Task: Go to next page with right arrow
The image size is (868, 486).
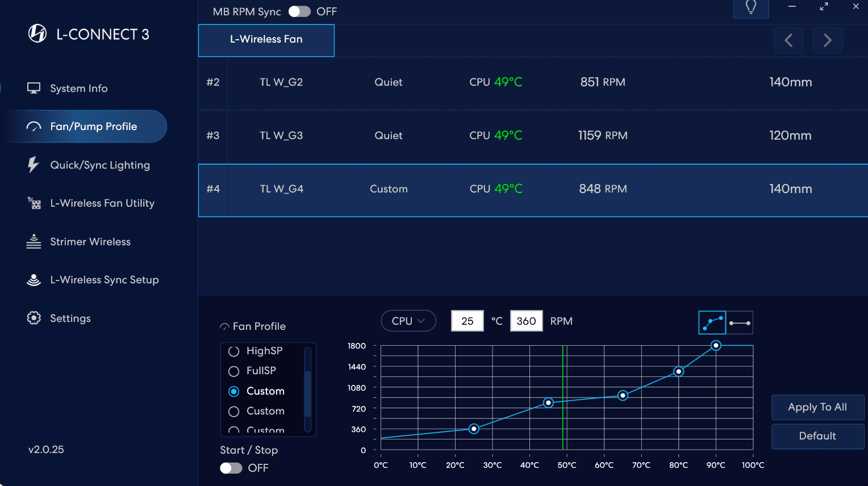Action: tap(827, 40)
